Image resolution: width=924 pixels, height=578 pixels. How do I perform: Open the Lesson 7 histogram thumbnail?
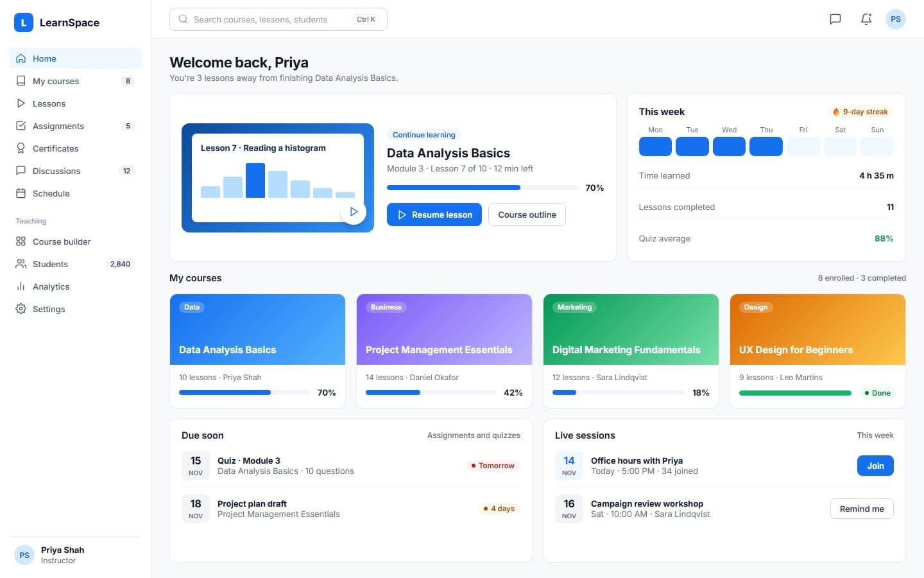click(278, 178)
